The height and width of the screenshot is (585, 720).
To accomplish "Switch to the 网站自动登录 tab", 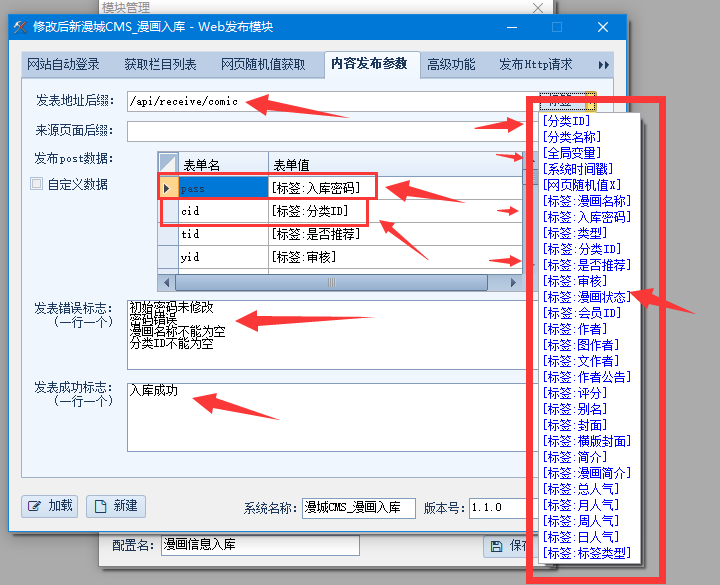I will pos(64,65).
